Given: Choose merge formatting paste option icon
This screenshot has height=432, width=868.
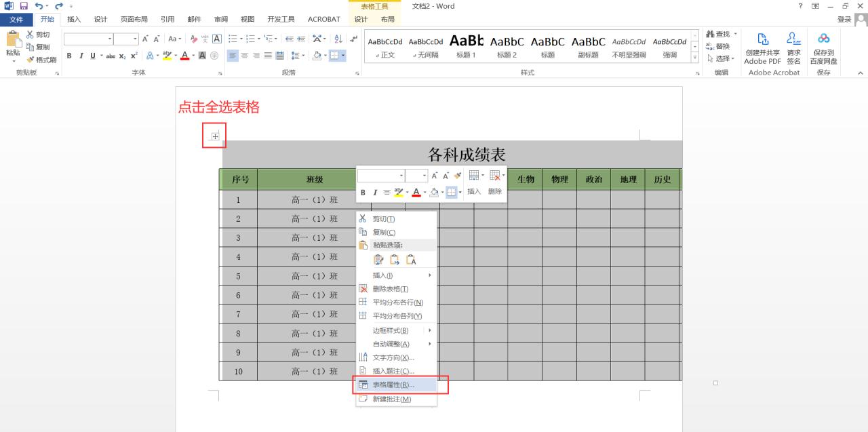Looking at the screenshot, I should [x=395, y=260].
